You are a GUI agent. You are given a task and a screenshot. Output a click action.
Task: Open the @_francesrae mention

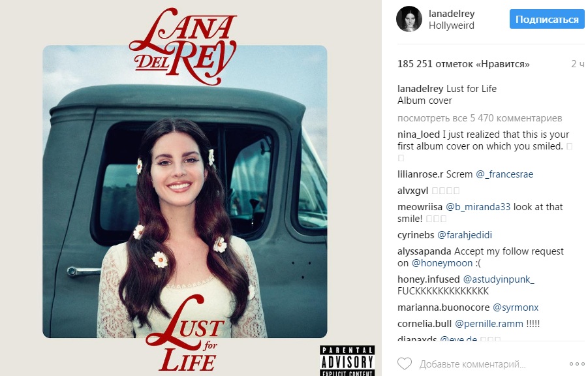coord(504,174)
